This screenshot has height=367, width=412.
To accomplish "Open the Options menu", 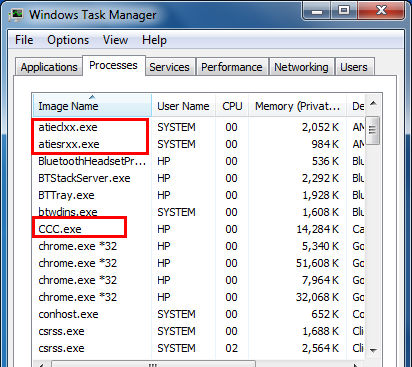I will 68,40.
